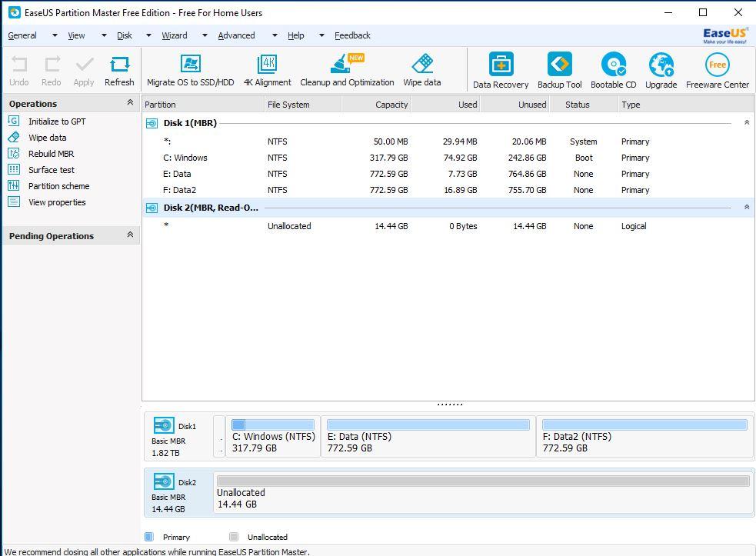Collapse the Operations panel

coord(130,103)
